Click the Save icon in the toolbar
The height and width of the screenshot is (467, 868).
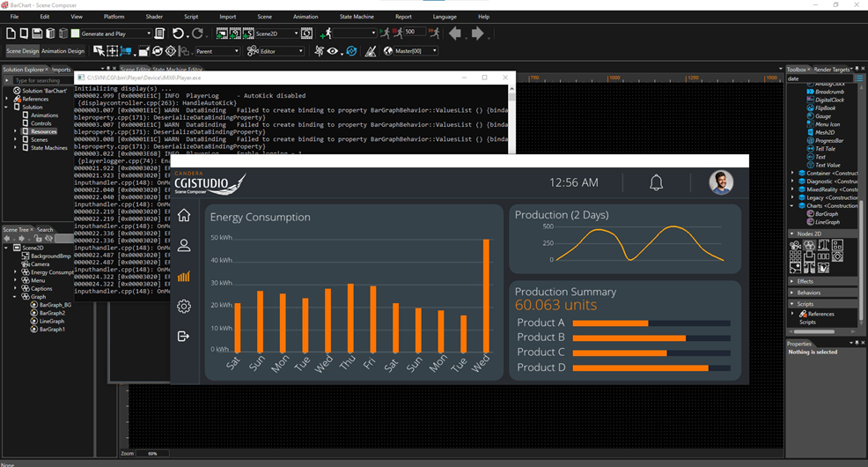38,33
